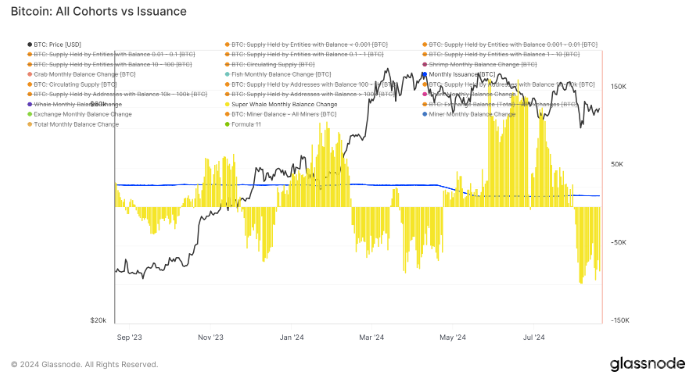Image resolution: width=694 pixels, height=376 pixels.
Task: Show Miner Monthly Balance Change series
Action: click(469, 114)
